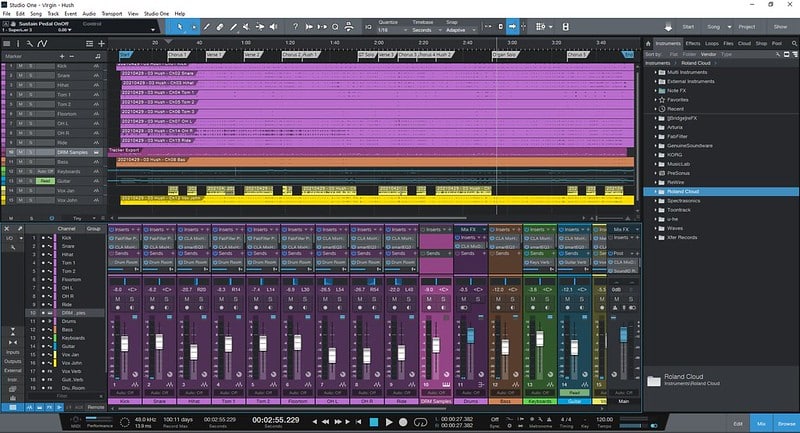The height and width of the screenshot is (433, 800).
Task: Select the Arrow tool in the toolbar
Action: [180, 27]
